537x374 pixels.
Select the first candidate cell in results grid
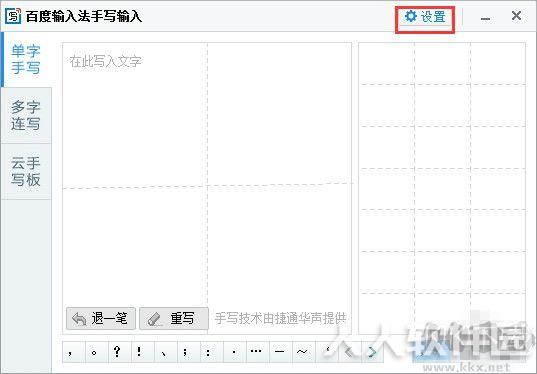pyautogui.click(x=386, y=64)
